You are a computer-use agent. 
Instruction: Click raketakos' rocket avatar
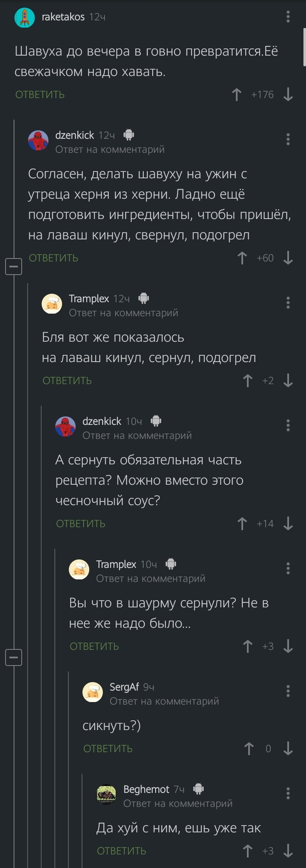click(x=25, y=17)
